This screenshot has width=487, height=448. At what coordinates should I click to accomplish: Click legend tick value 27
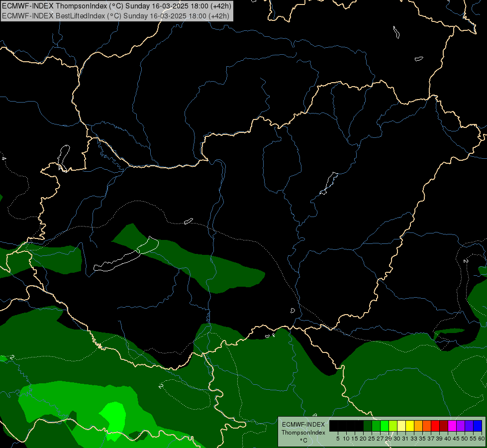(x=380, y=439)
